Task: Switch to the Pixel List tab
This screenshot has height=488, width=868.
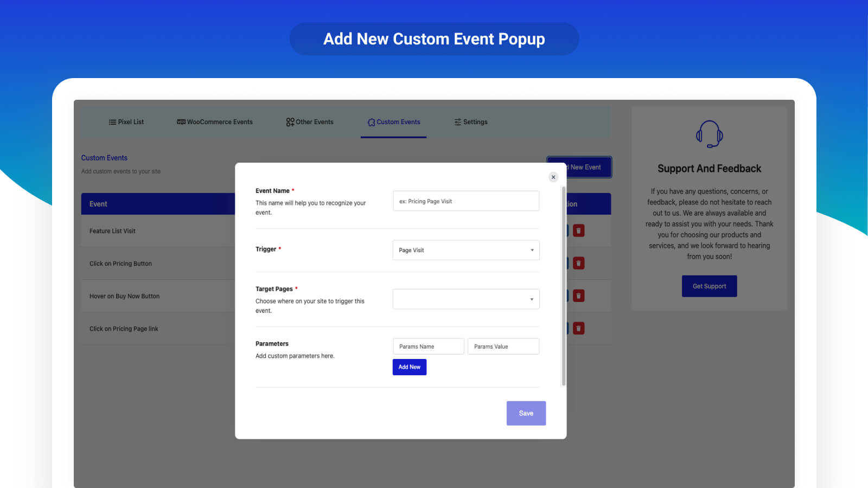Action: click(126, 122)
